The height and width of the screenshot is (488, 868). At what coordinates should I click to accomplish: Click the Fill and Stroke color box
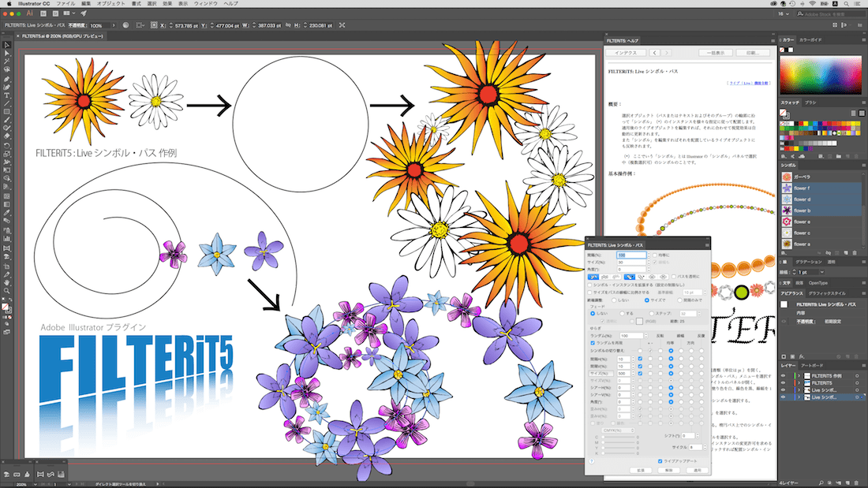pyautogui.click(x=6, y=307)
